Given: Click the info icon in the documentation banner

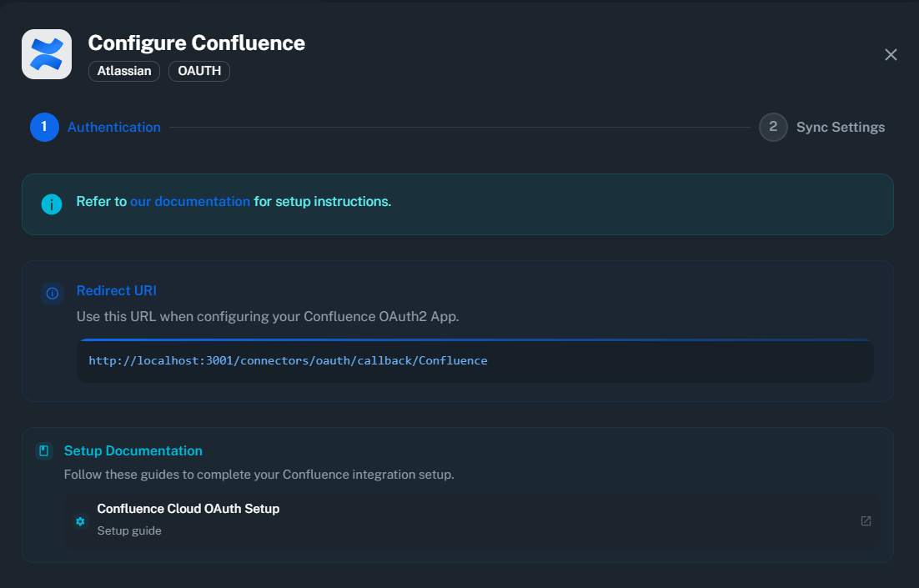Looking at the screenshot, I should (52, 202).
